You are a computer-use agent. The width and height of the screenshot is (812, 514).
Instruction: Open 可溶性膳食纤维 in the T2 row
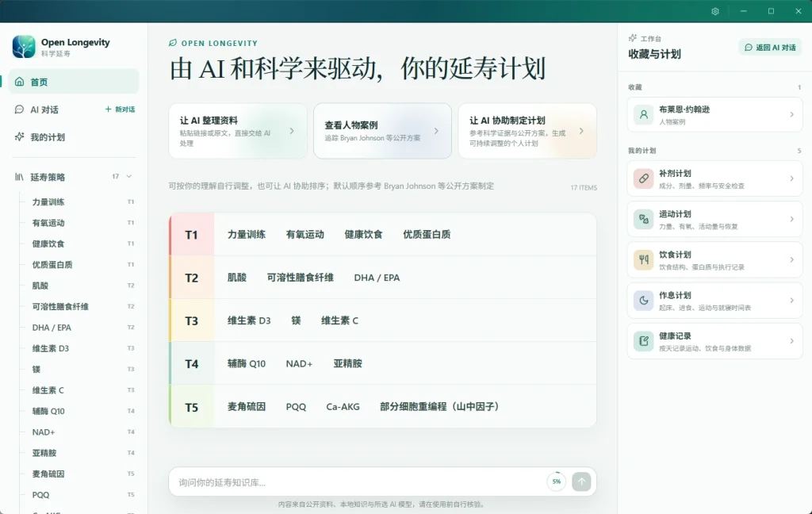coord(301,278)
